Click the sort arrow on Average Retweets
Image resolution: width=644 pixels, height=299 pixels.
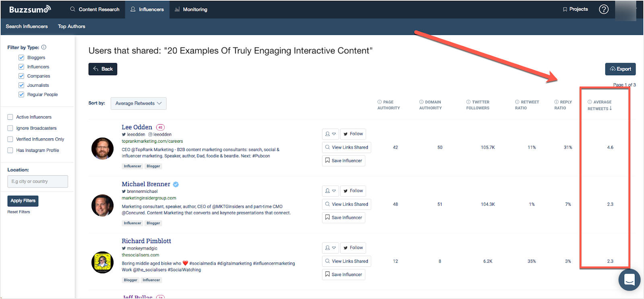(x=611, y=108)
